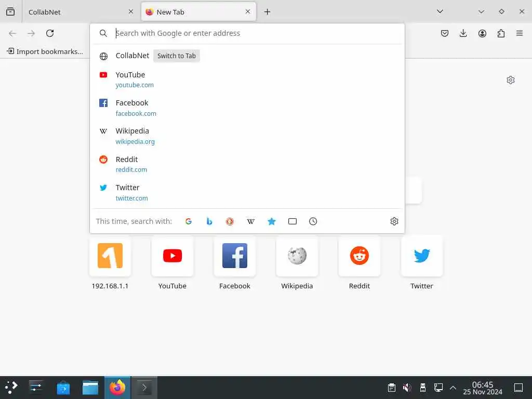The image size is (532, 399).
Task: Close the New Tab tab
Action: [248, 11]
